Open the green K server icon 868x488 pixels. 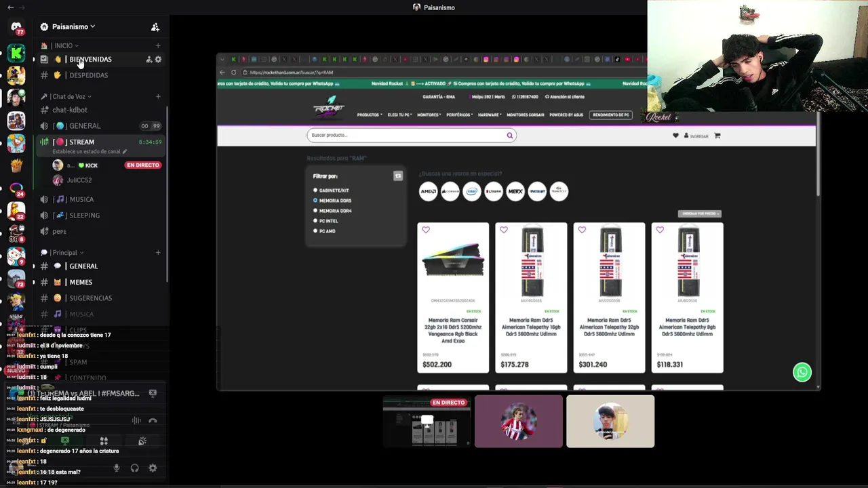coord(16,54)
